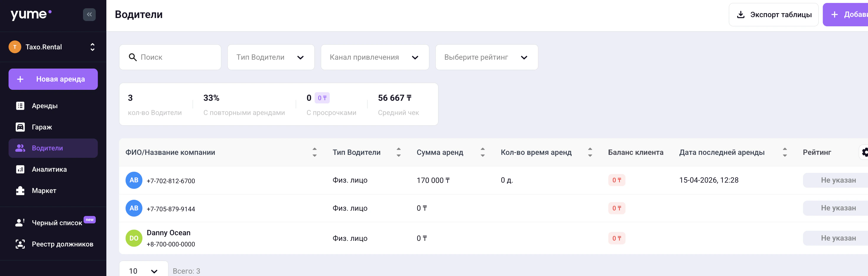This screenshot has width=868, height=276.
Task: Open Гараж in the sidebar
Action: coord(53,127)
